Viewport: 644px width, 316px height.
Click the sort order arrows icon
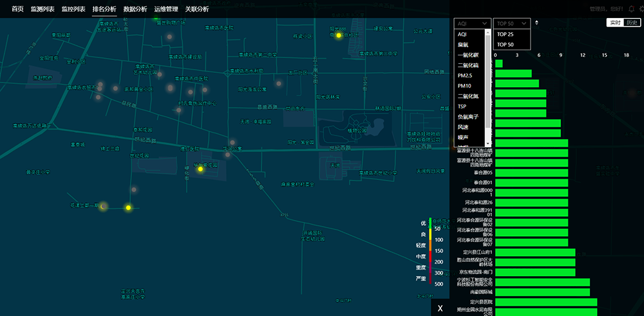[x=537, y=23]
